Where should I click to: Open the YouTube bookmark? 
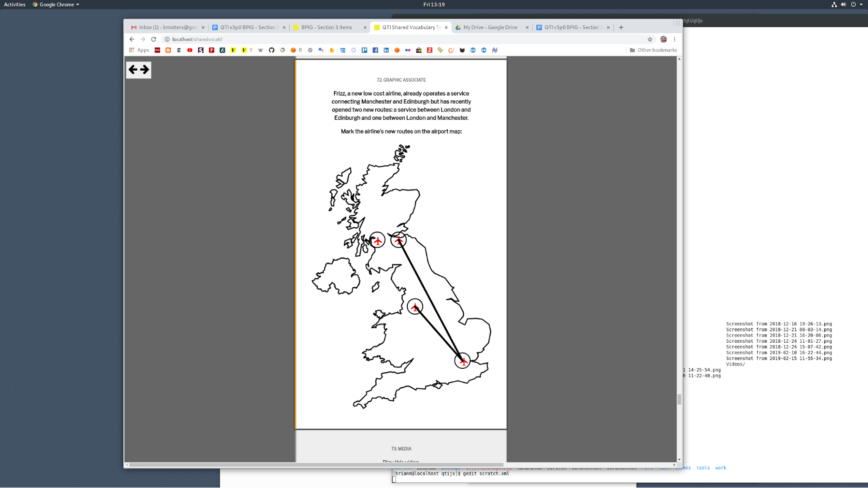(190, 50)
